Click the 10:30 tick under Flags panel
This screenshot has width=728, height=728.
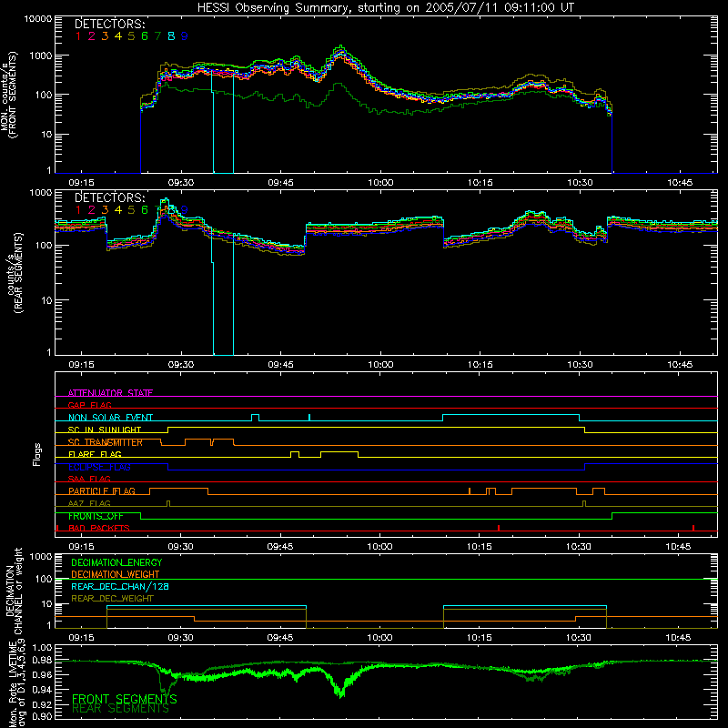point(579,547)
